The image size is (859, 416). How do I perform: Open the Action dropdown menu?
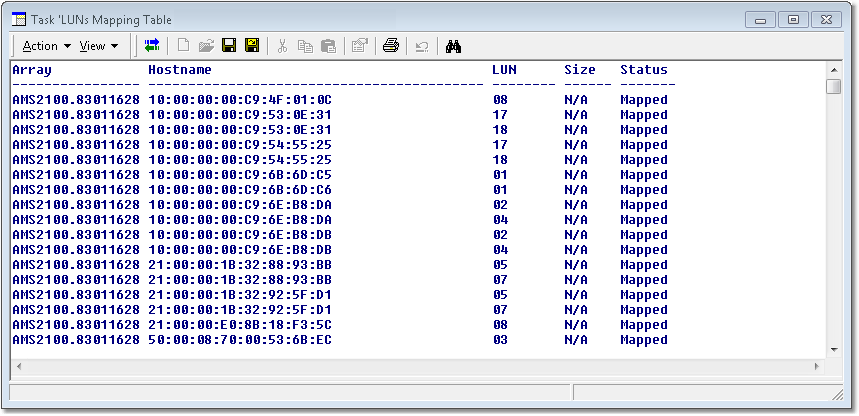click(x=47, y=46)
